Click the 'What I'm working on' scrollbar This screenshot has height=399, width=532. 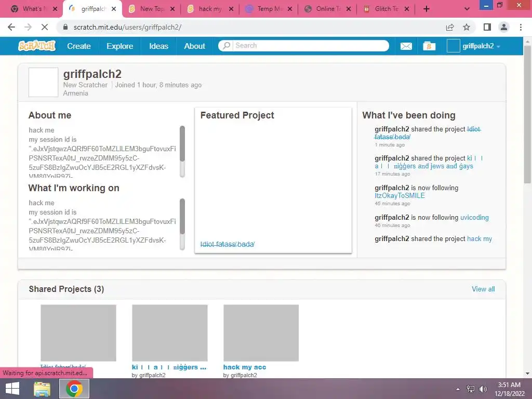click(x=182, y=224)
